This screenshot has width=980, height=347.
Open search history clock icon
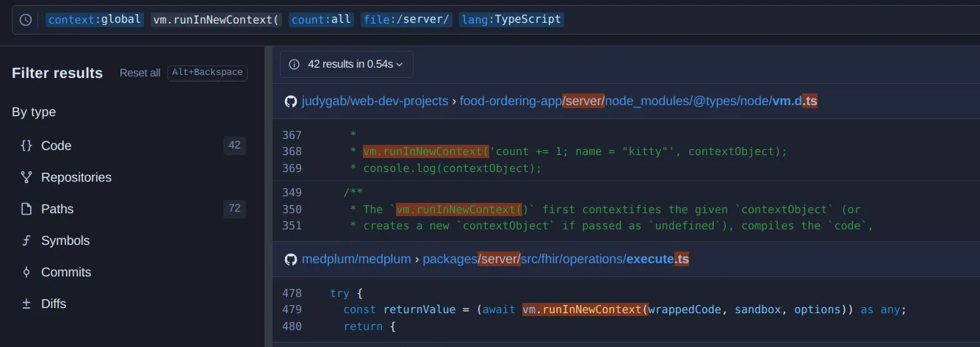(26, 20)
